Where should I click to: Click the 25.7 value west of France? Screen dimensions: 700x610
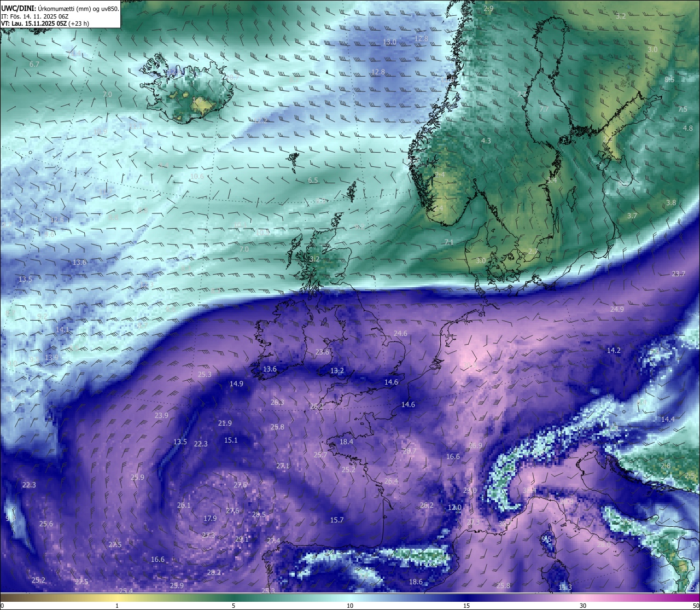(320, 455)
